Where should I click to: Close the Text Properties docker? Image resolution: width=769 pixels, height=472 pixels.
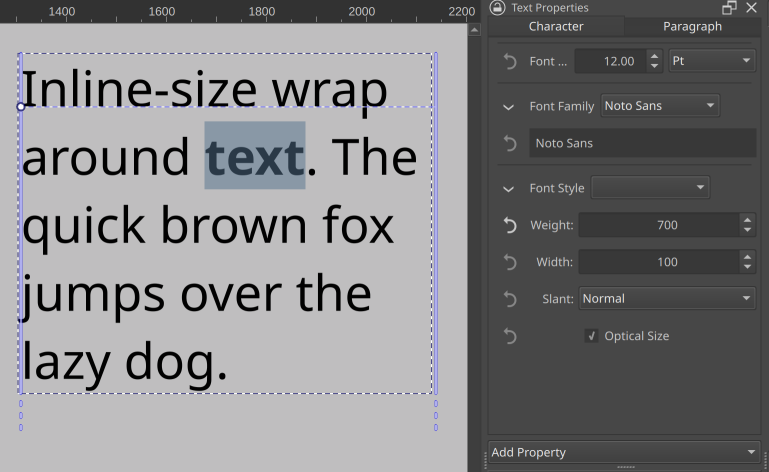coord(751,7)
